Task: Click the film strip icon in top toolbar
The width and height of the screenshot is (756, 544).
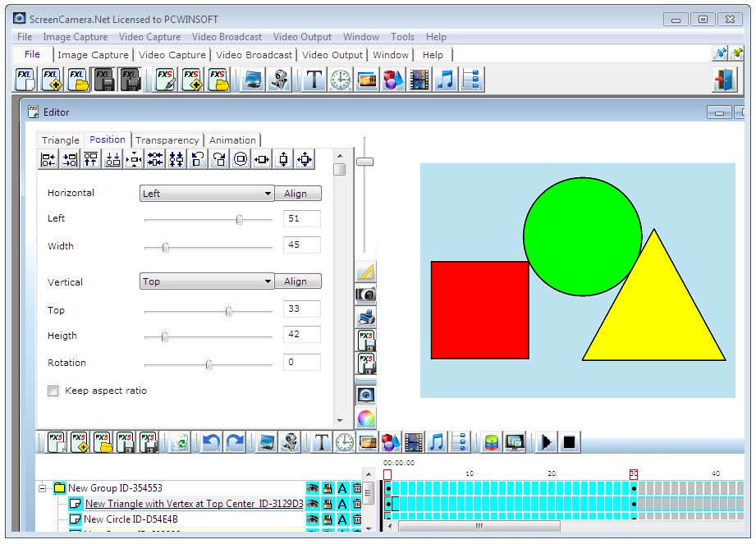Action: click(419, 80)
